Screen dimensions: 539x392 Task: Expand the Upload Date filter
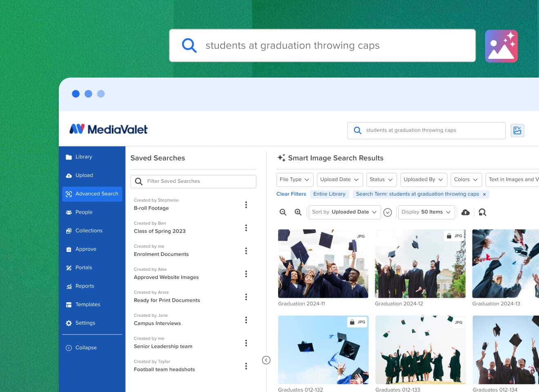pos(339,180)
